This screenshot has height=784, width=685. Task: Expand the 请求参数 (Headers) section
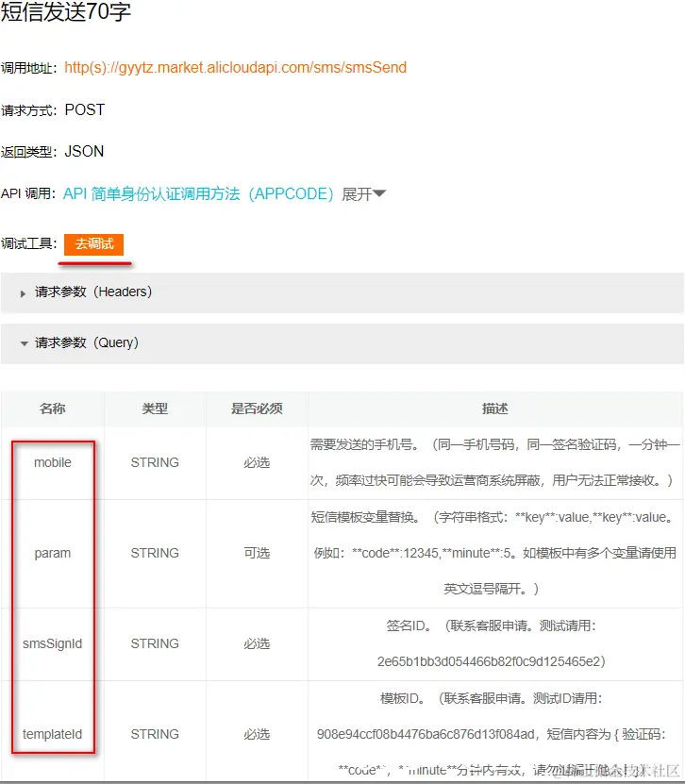[x=342, y=292]
